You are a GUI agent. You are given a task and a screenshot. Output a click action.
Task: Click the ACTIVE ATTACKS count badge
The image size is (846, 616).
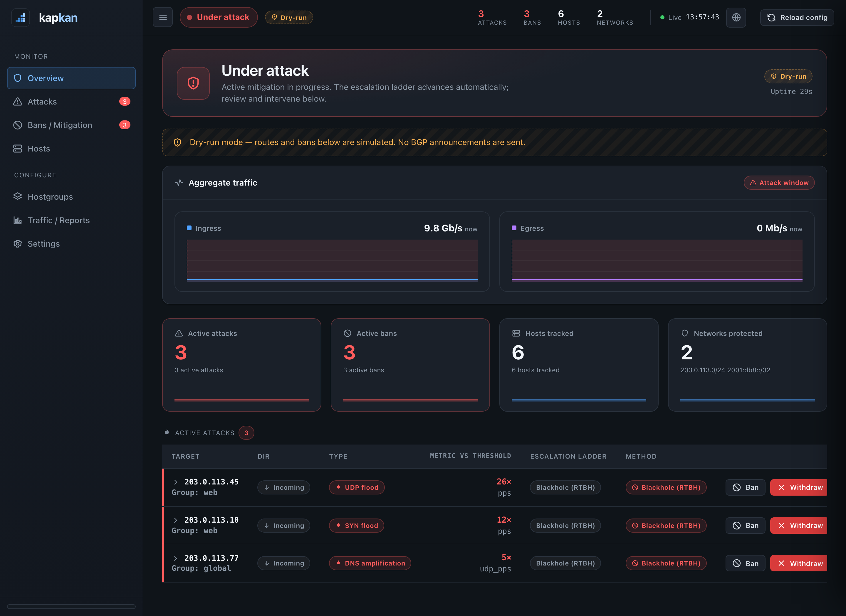[246, 432]
